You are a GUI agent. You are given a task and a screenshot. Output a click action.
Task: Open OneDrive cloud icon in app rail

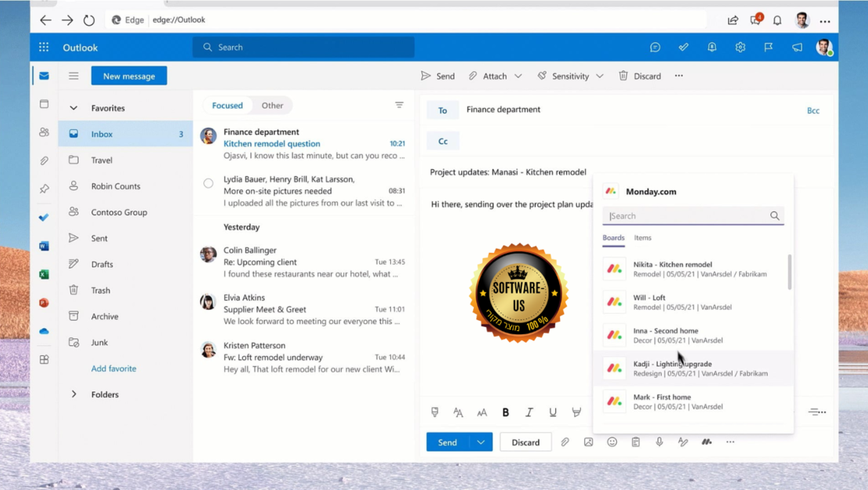[45, 331]
